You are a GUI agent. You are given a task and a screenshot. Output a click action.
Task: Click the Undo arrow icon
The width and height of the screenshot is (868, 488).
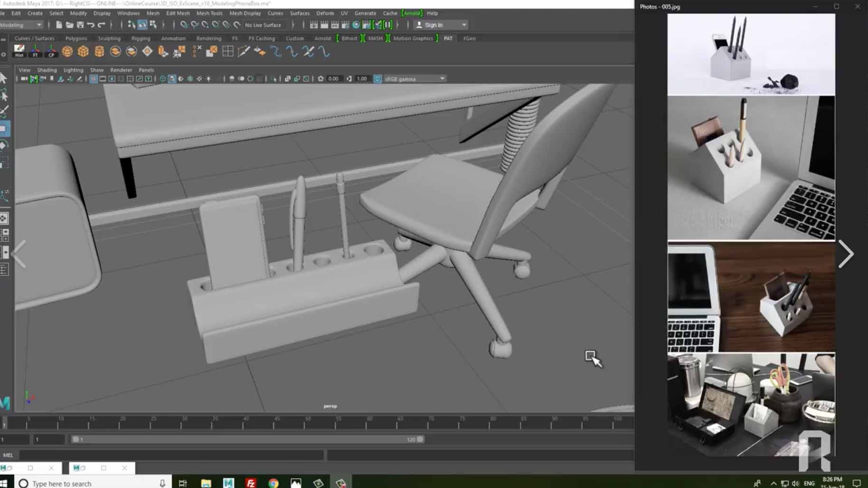click(x=91, y=25)
